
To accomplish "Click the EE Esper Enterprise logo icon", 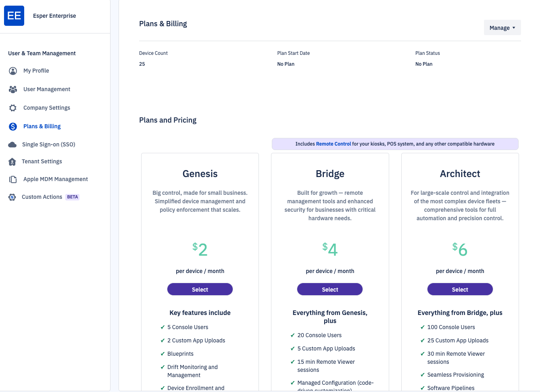I will tap(14, 16).
